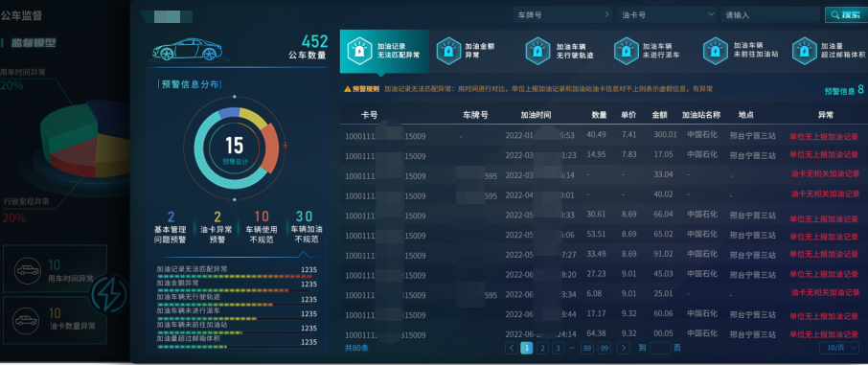868x365 pixels.
Task: Select the 基本管理问题预警 category with count 2
Action: click(x=171, y=228)
